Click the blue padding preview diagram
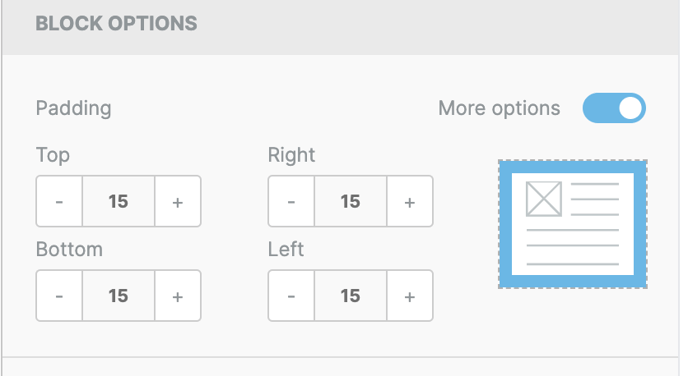The width and height of the screenshot is (688, 376). point(573,224)
